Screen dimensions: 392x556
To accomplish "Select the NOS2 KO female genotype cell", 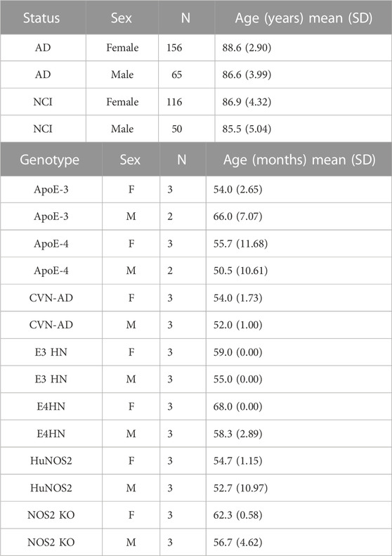I will (x=51, y=515).
